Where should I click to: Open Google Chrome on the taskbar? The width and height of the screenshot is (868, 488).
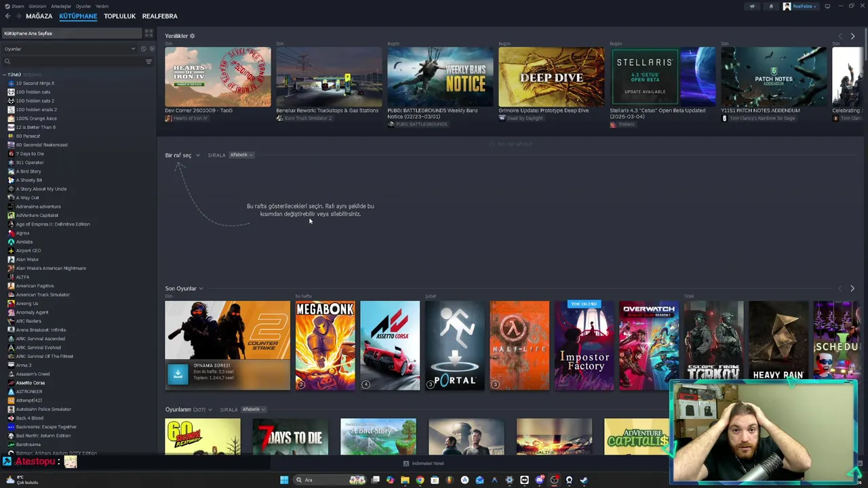coord(420,480)
